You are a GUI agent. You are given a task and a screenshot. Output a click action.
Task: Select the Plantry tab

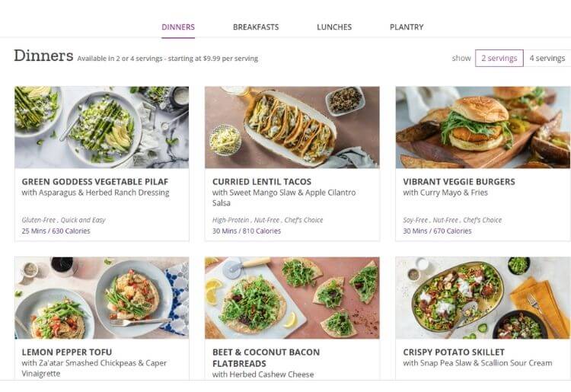[x=407, y=27]
